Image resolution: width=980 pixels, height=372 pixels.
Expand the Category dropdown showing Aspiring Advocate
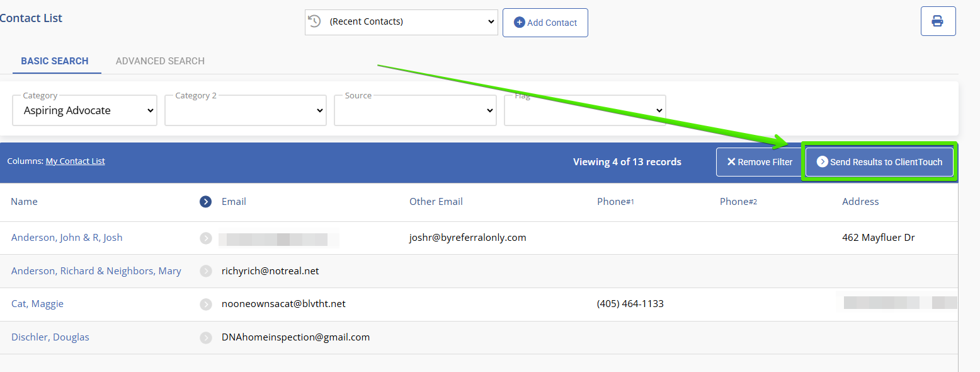pos(85,110)
